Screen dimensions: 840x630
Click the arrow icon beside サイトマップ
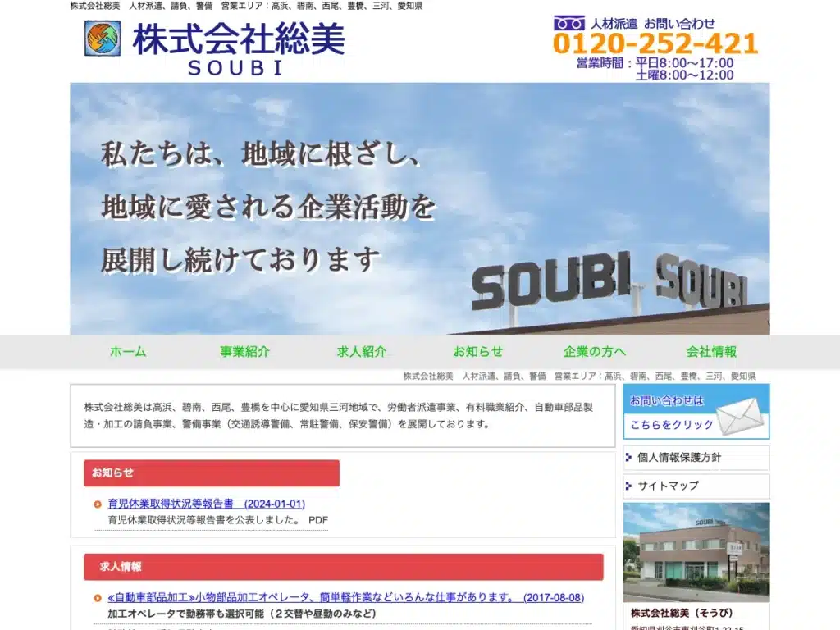[x=629, y=486]
